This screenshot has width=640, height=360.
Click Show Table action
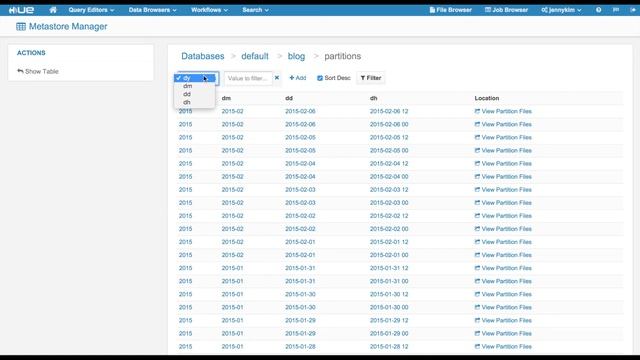coord(38,71)
